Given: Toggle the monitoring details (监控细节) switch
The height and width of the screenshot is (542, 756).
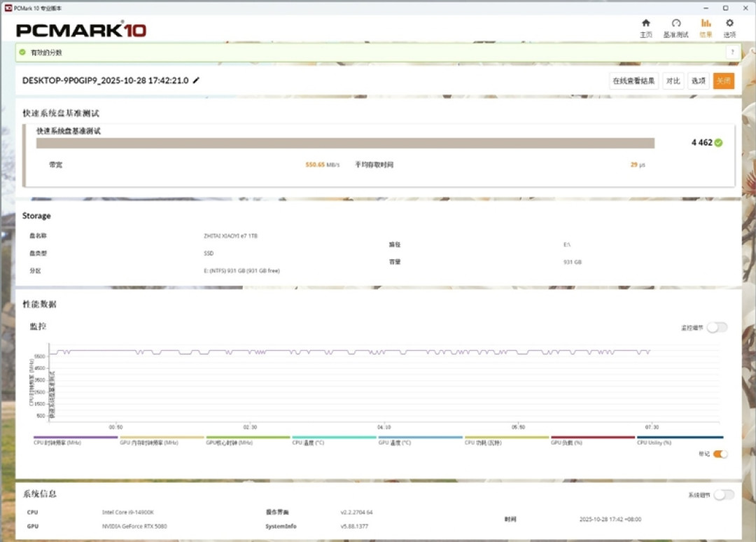Looking at the screenshot, I should point(717,328).
